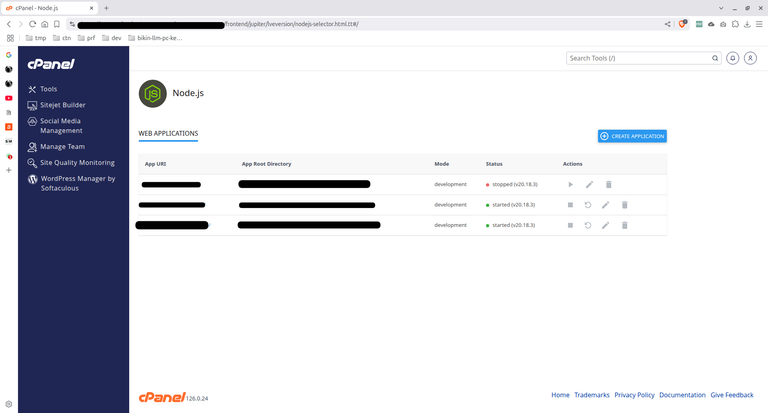Follow the Trademarks footer link
This screenshot has height=413, width=768.
click(592, 395)
